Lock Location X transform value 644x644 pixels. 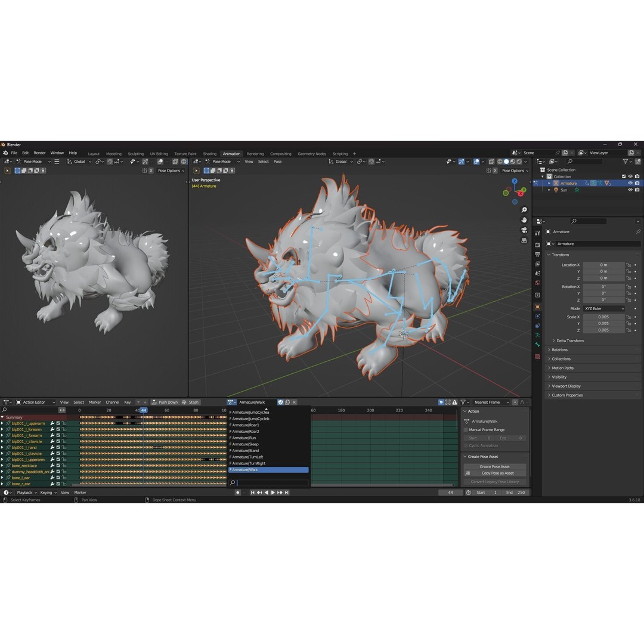(x=629, y=265)
